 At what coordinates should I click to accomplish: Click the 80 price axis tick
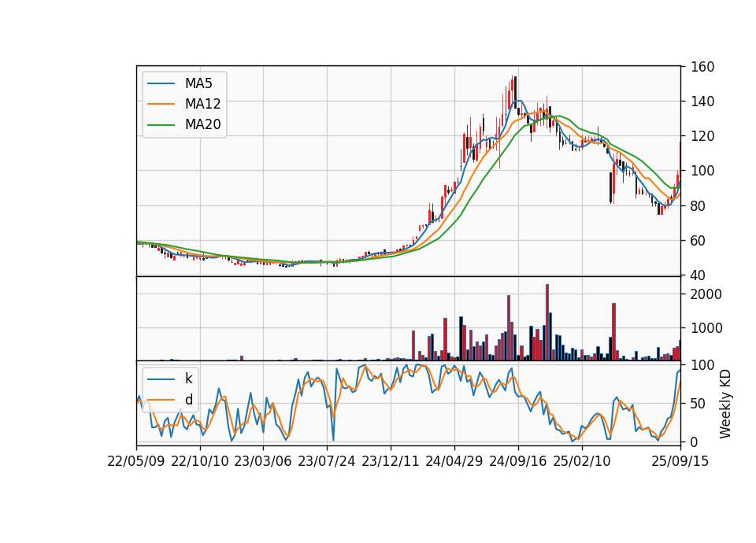tap(699, 205)
